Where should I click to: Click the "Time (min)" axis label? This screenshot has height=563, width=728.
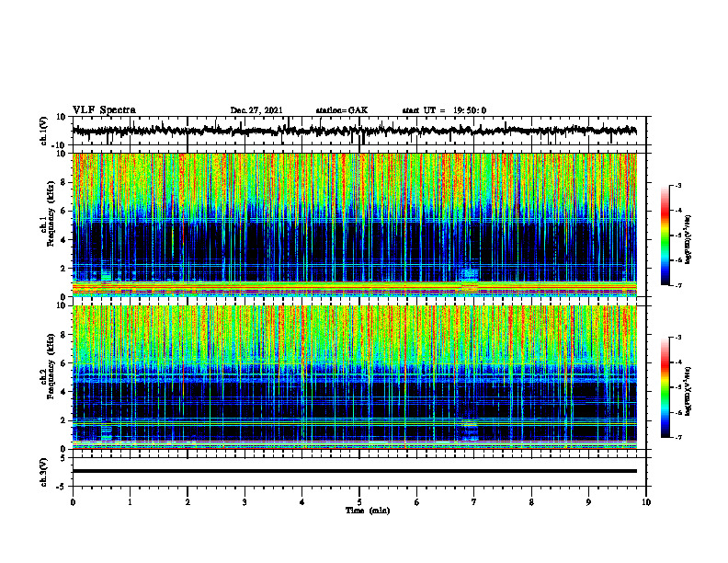point(368,511)
